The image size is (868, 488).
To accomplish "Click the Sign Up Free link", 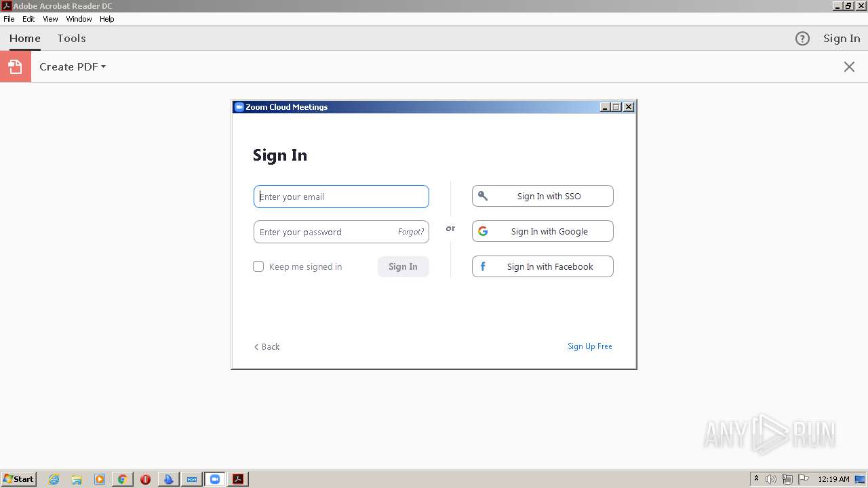I will coord(590,346).
